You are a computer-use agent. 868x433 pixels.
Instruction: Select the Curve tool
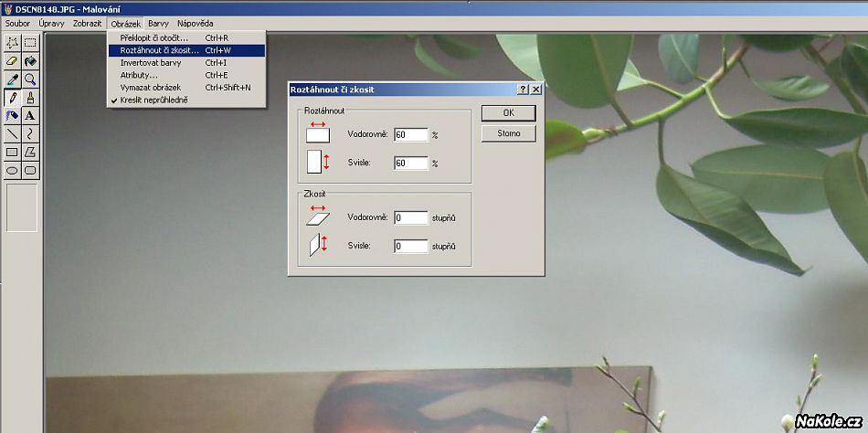(30, 134)
